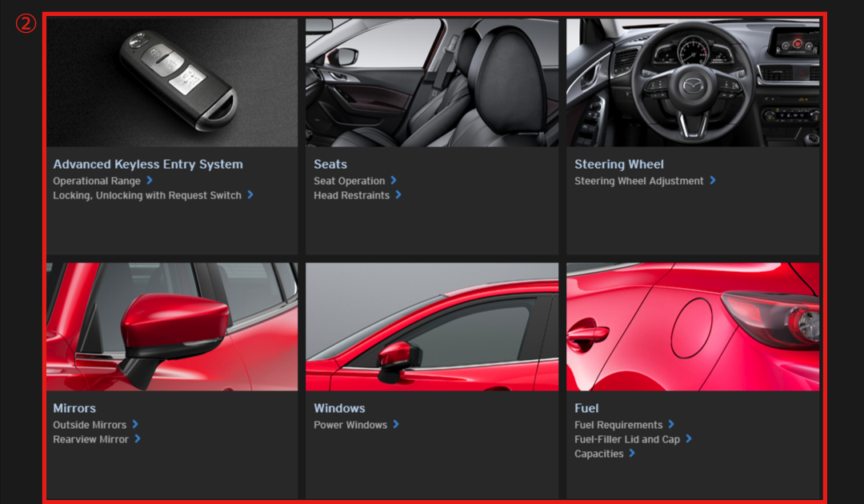Click the red side mirror image

(172, 326)
